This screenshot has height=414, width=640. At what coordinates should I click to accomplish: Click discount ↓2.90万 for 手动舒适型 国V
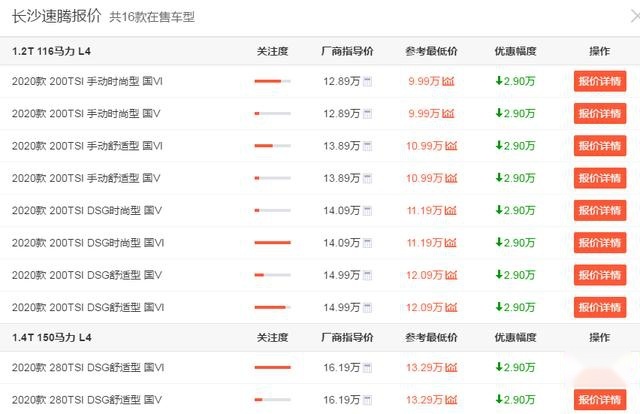(515, 178)
